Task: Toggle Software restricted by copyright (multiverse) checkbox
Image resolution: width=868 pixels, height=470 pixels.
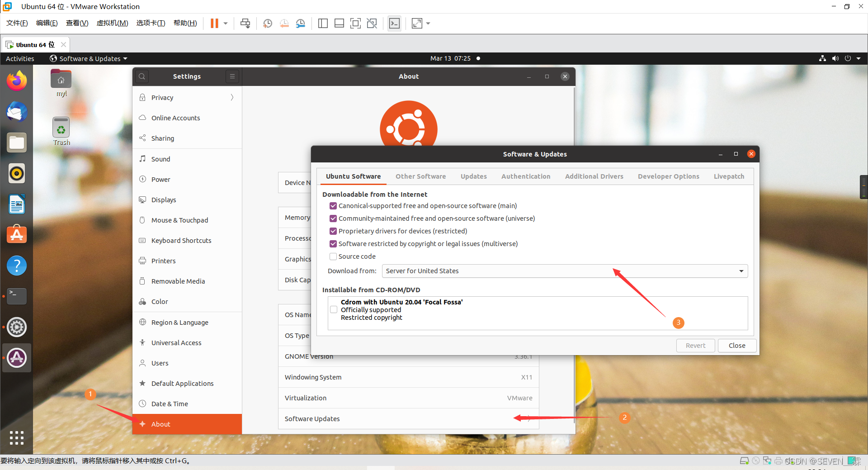Action: tap(333, 244)
